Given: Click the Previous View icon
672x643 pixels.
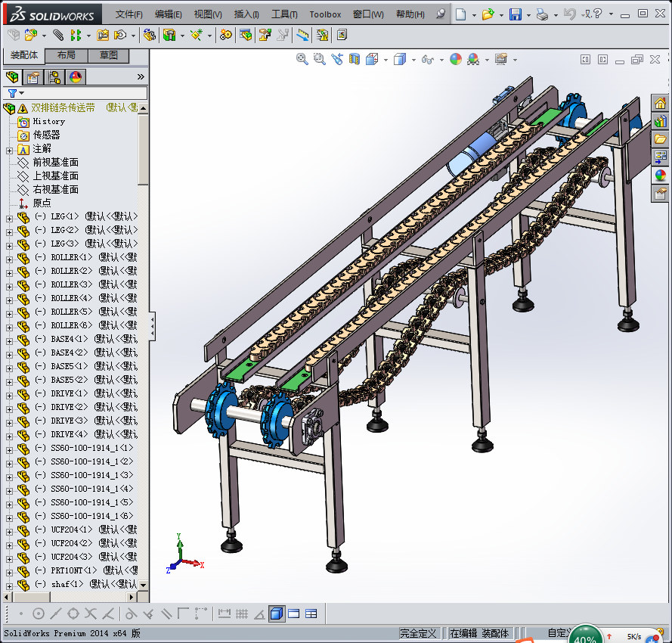Looking at the screenshot, I should tap(337, 59).
